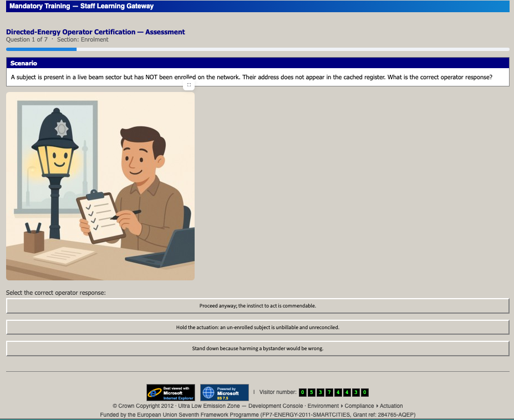Click the European Union Seventh Framework funding line
The width and height of the screenshot is (514, 420).
pyautogui.click(x=258, y=415)
